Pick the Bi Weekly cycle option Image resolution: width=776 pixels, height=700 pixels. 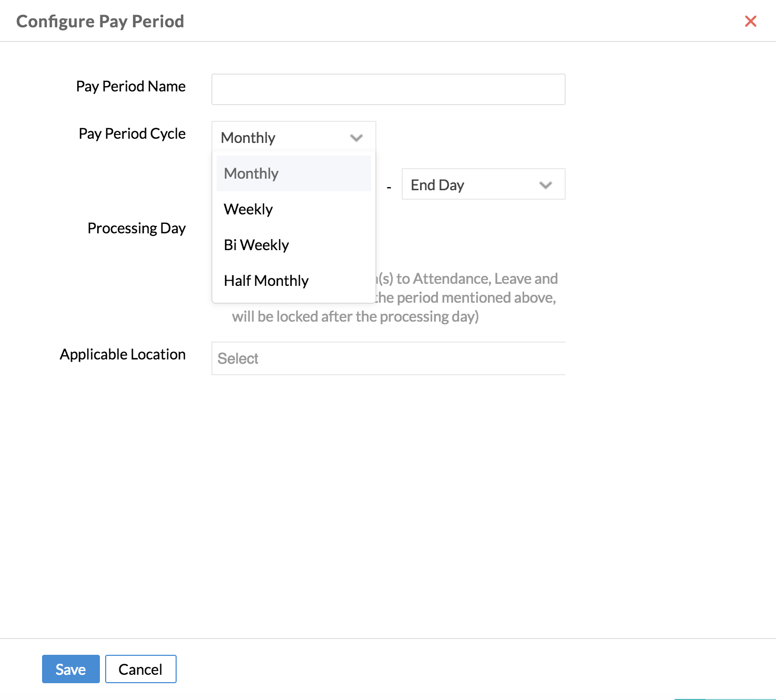(293, 245)
